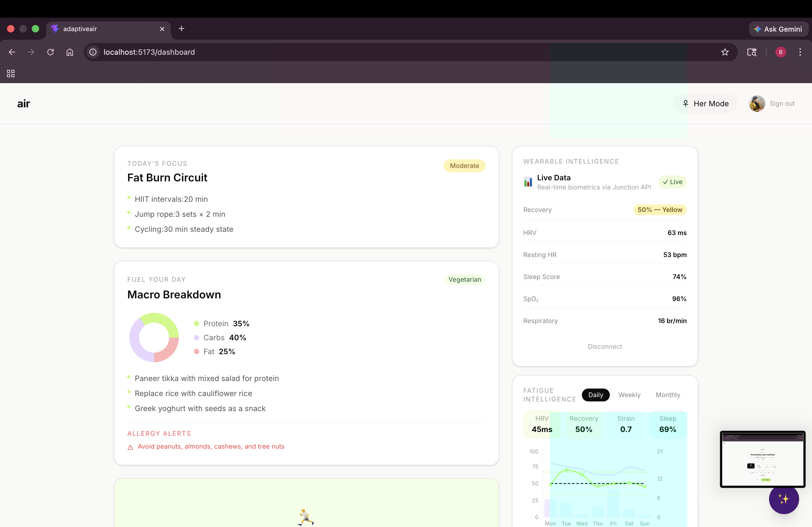The image size is (812, 527).
Task: Open the new browser tab with plus
Action: pos(182,29)
